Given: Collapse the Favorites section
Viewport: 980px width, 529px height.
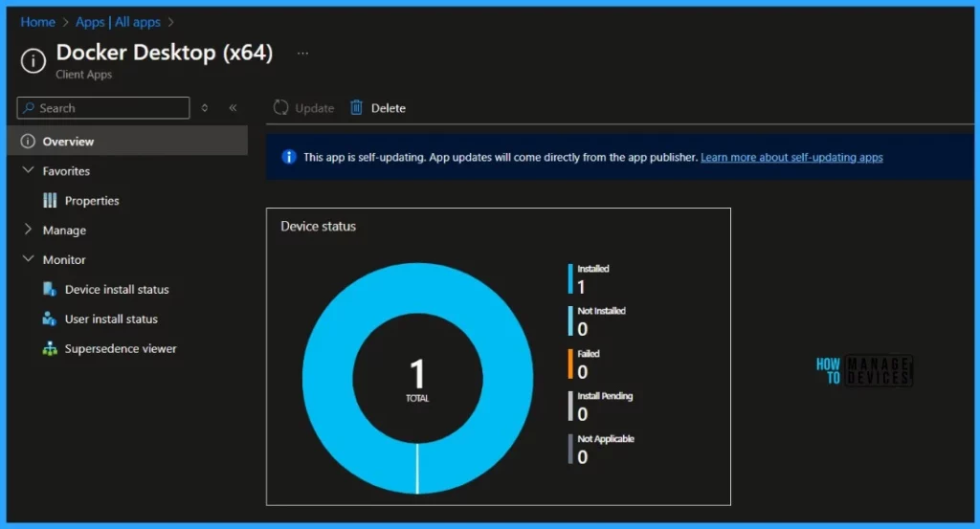Looking at the screenshot, I should 28,170.
